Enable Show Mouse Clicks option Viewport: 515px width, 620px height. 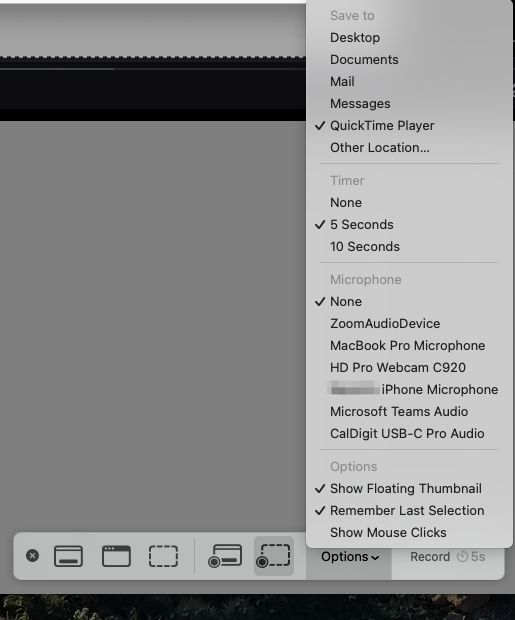[409, 533]
